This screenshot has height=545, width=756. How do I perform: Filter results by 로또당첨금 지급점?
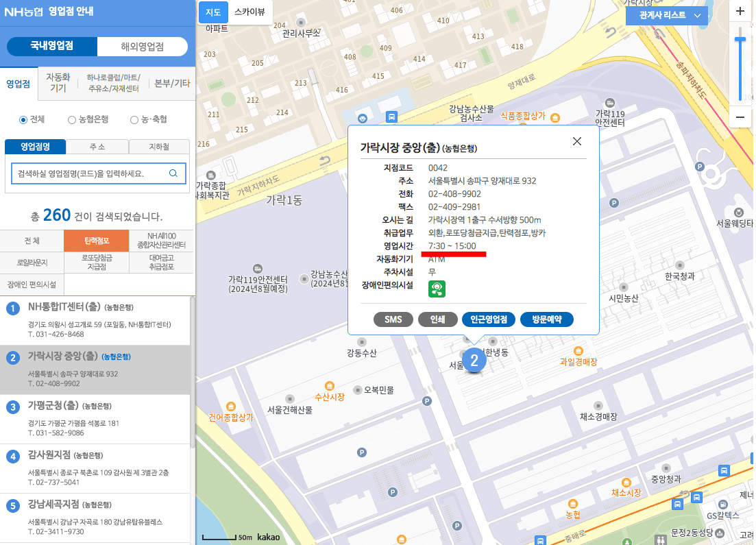[97, 263]
